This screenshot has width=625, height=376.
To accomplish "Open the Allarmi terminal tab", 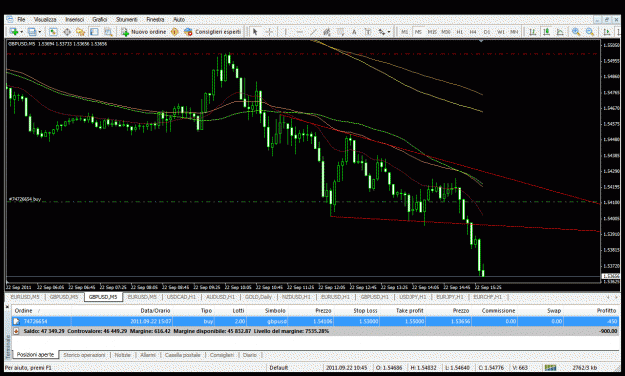I will (x=148, y=355).
